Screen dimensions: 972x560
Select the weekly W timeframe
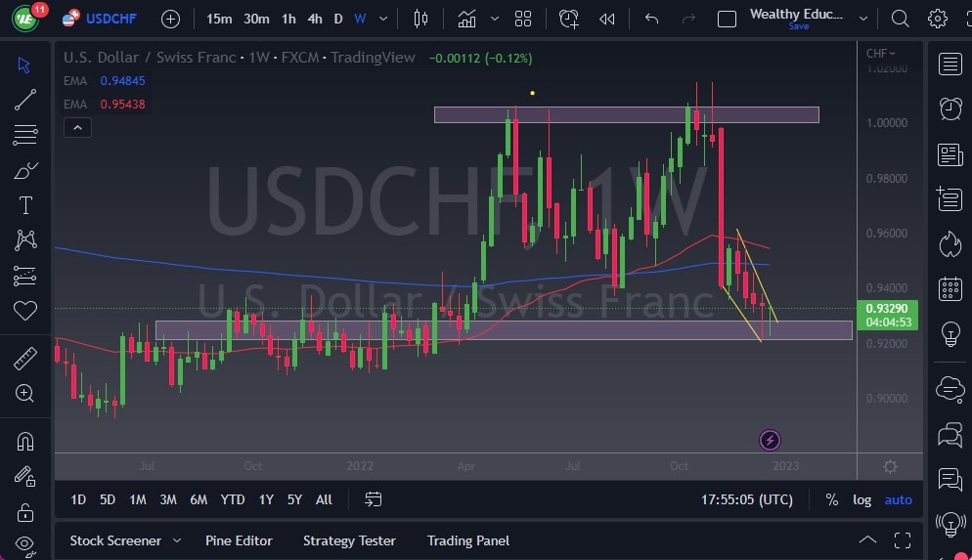tap(360, 20)
